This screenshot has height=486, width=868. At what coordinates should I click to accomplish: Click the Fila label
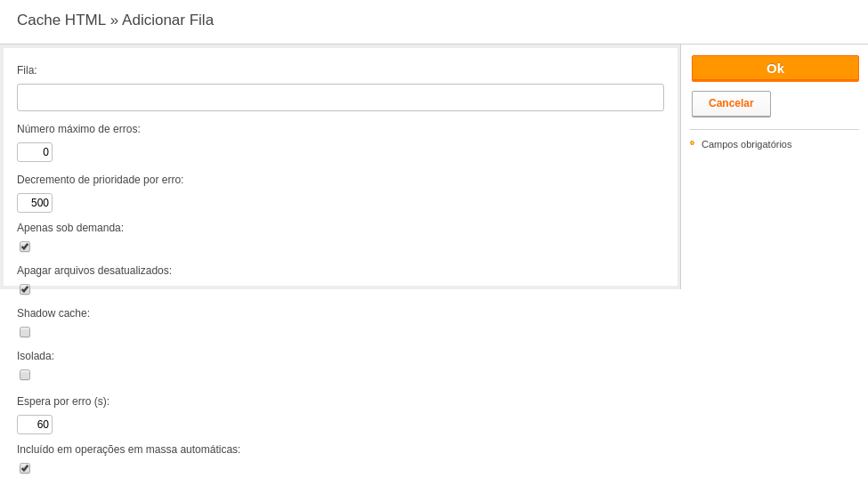(27, 70)
